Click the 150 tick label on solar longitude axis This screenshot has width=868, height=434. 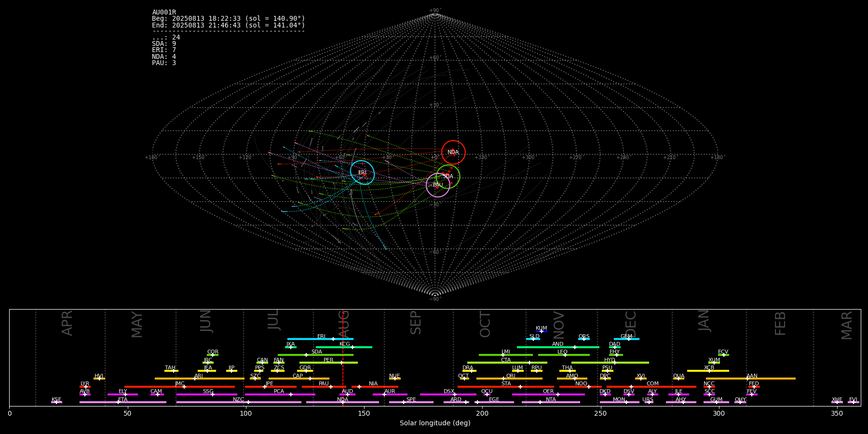364,413
